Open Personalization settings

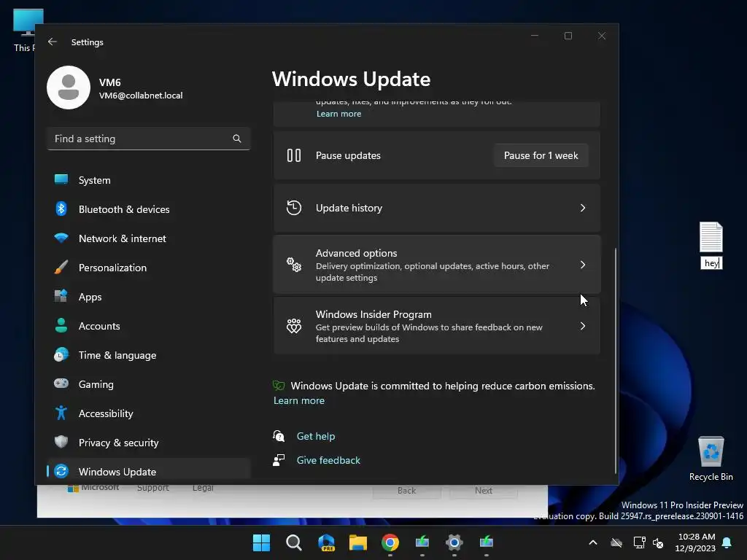[149, 268]
